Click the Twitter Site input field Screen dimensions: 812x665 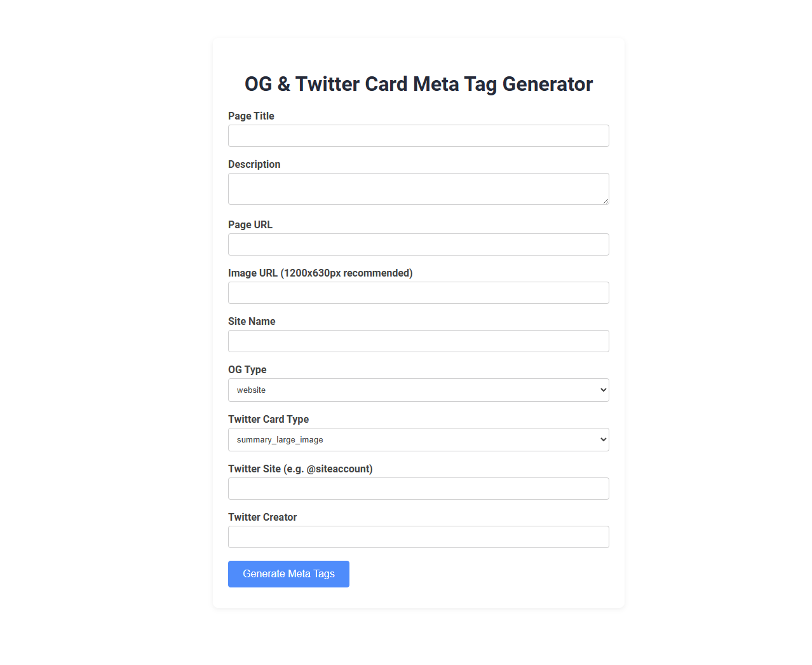click(418, 488)
